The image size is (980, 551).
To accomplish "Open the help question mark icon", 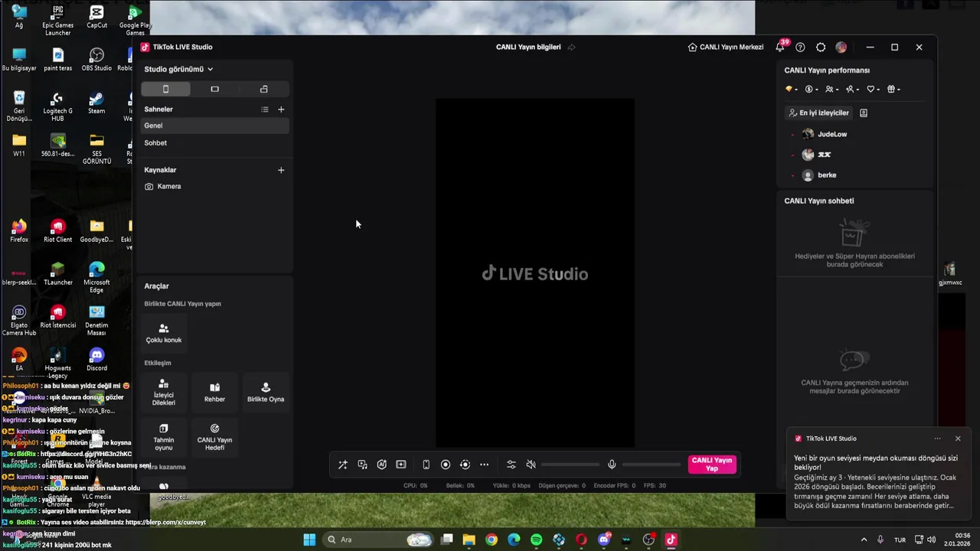I will pos(800,47).
